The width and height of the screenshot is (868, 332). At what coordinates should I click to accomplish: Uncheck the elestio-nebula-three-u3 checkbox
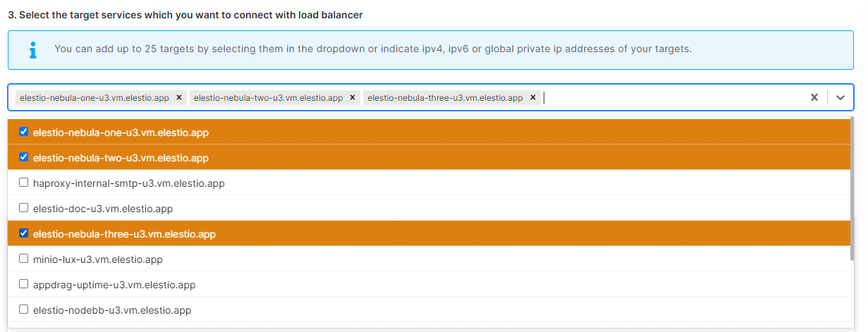coord(24,233)
